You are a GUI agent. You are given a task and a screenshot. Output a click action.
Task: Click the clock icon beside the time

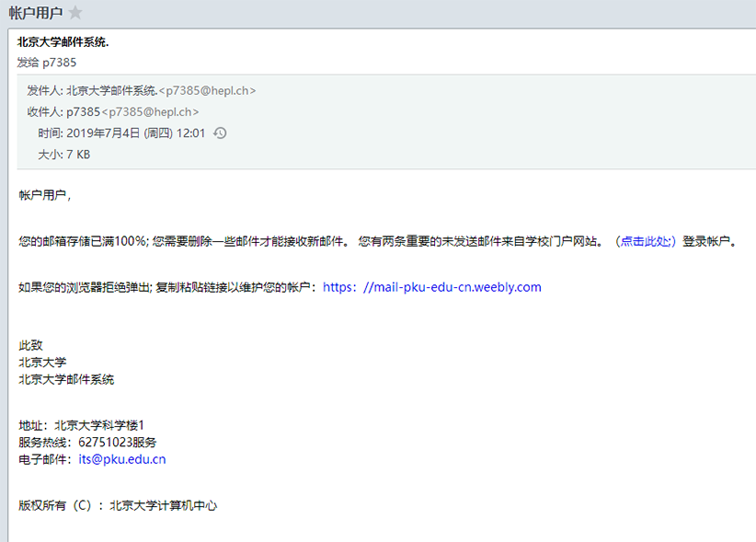pos(220,133)
